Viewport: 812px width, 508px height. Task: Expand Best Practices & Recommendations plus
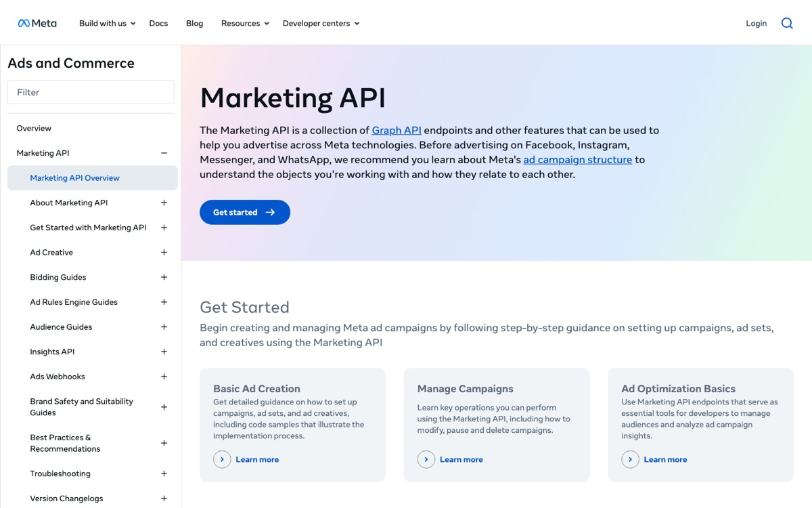click(x=164, y=443)
